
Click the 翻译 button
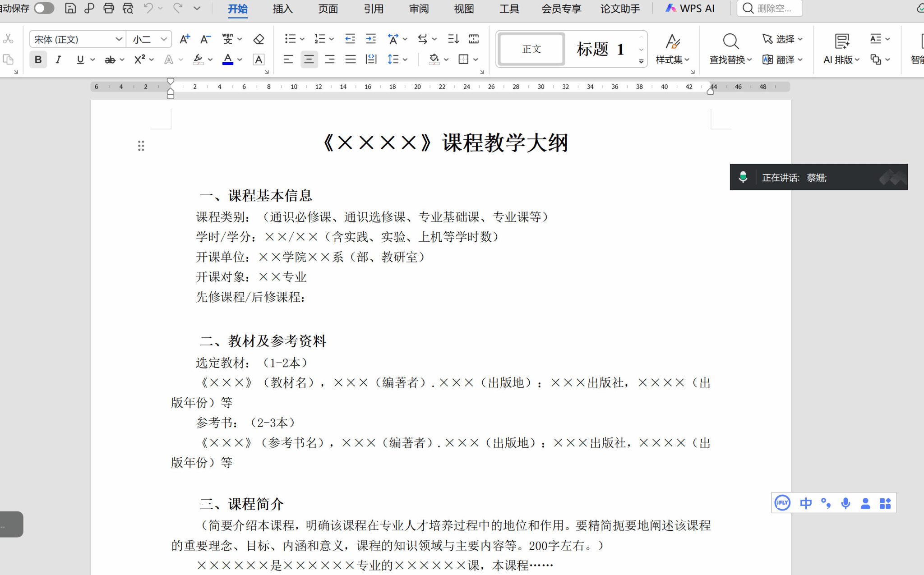782,60
